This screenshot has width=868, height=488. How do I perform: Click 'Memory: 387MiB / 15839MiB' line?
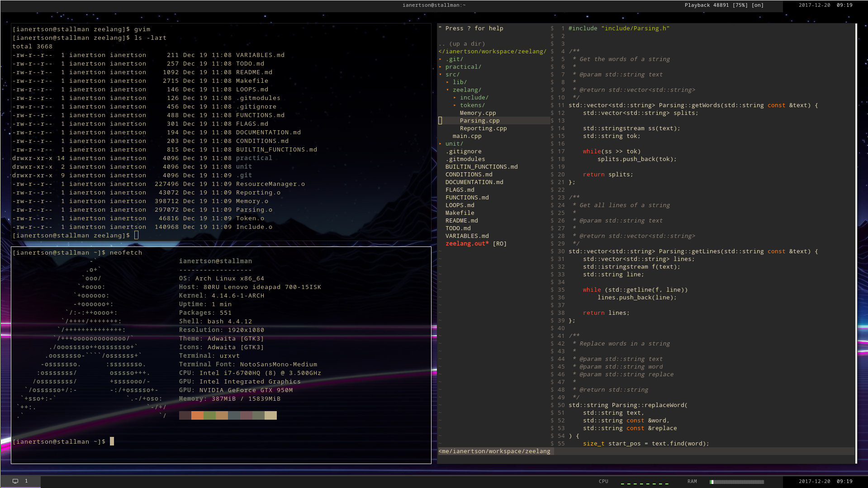tap(230, 399)
